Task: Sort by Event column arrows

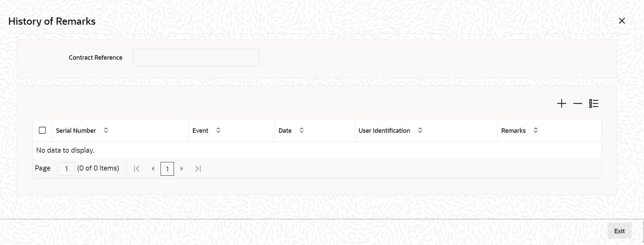Action: click(218, 130)
